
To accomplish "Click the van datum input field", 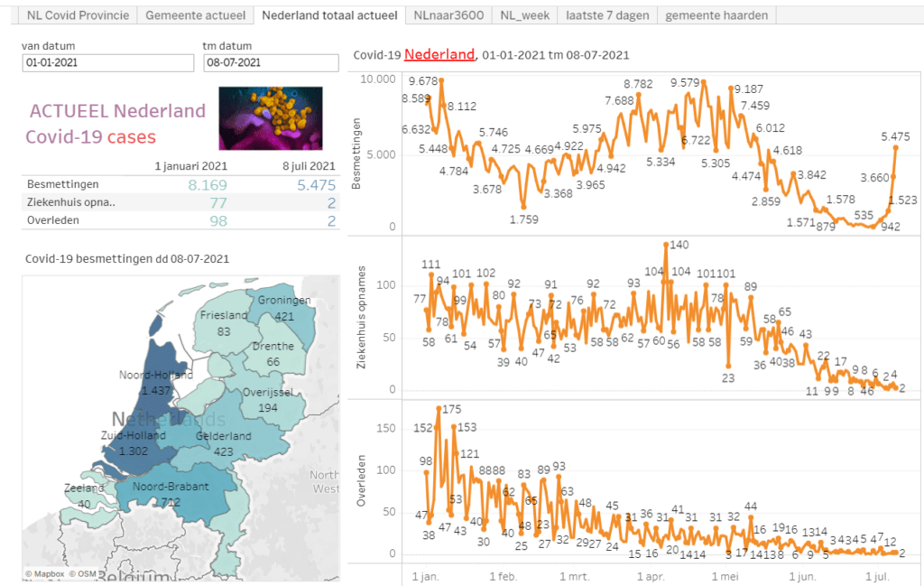I will 108,63.
